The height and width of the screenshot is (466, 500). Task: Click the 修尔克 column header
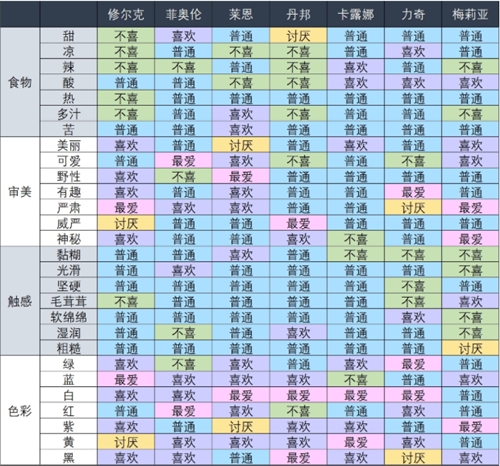[126, 14]
